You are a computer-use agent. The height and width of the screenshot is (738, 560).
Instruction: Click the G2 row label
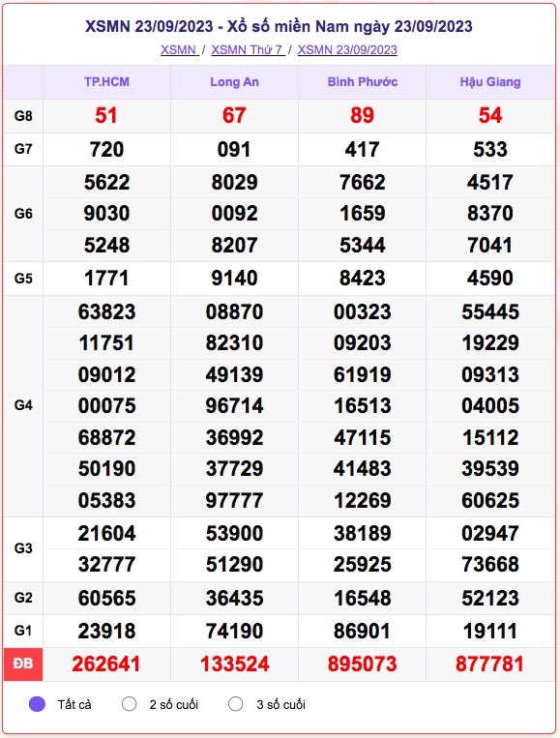(x=23, y=598)
